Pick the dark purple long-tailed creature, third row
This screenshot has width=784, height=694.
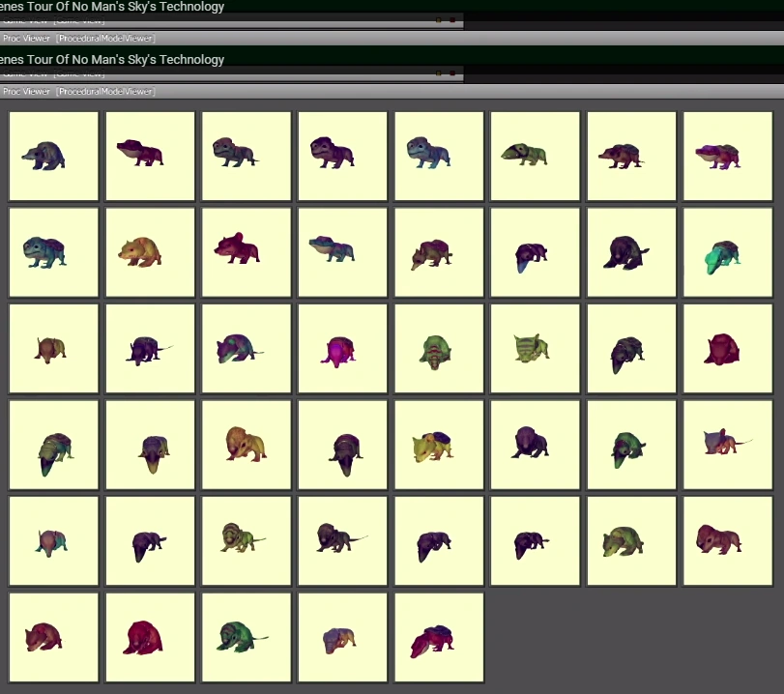click(150, 349)
